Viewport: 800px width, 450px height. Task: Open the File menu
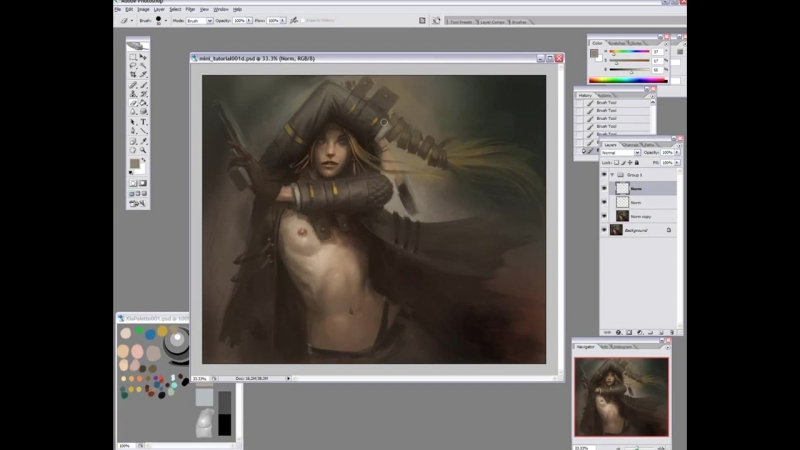tap(118, 9)
